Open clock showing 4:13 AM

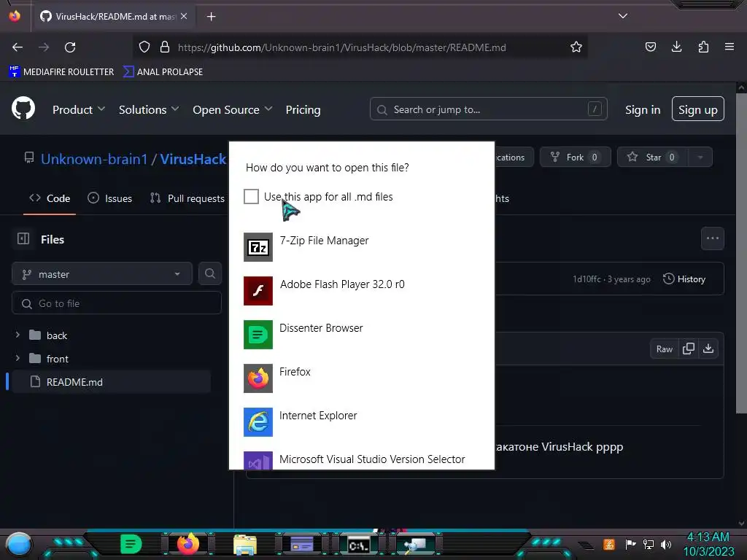click(708, 544)
